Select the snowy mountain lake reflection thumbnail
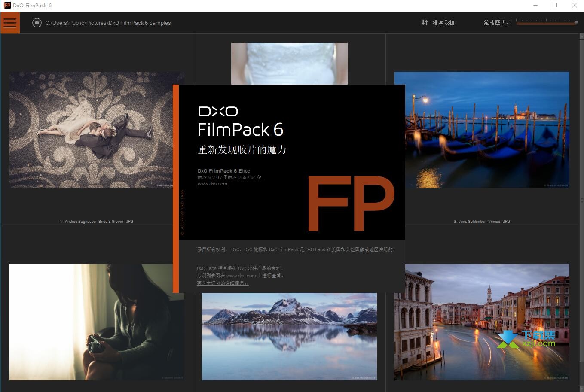Screen dimensions: 584x392 coord(289,336)
